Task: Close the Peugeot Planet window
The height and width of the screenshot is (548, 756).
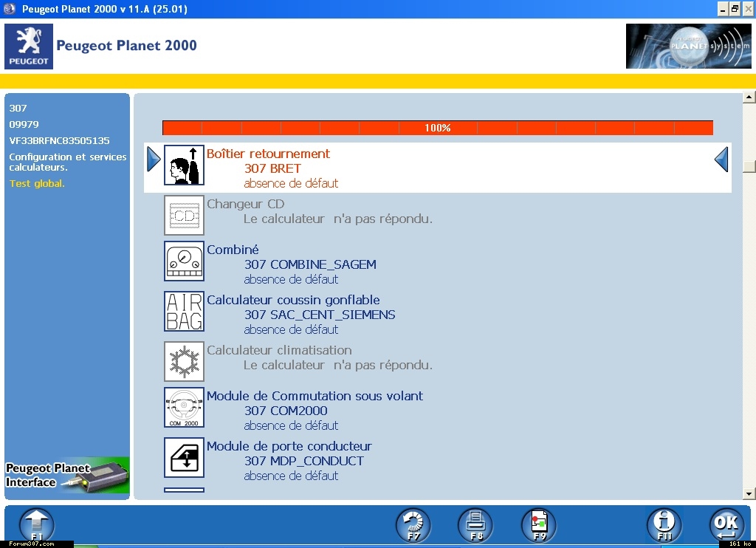Action: pos(748,9)
